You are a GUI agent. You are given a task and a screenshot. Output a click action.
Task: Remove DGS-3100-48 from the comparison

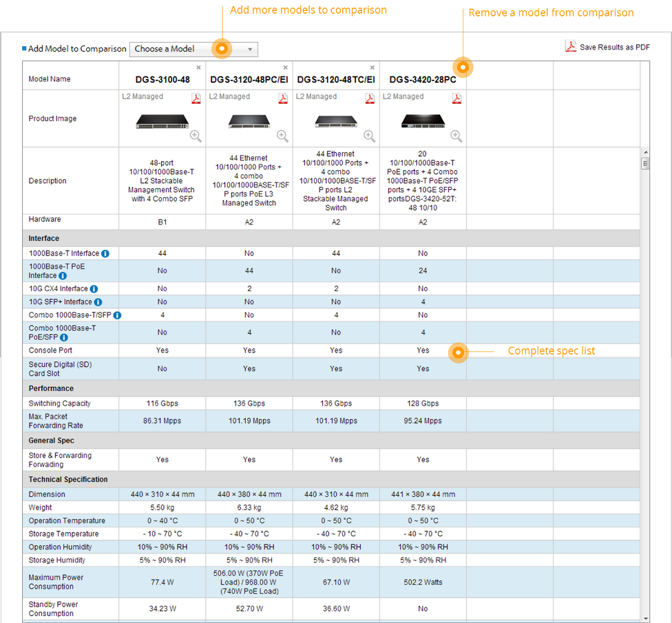click(198, 67)
